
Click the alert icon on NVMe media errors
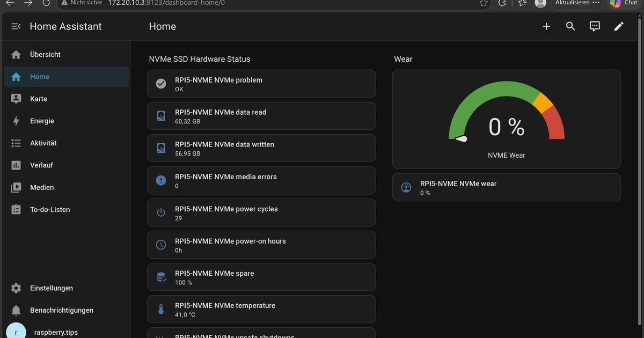[x=161, y=180]
